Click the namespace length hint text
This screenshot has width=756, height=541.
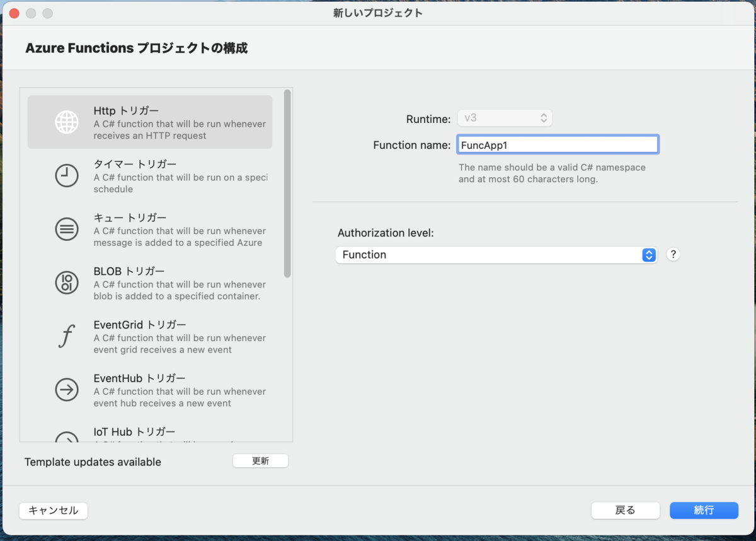click(552, 173)
